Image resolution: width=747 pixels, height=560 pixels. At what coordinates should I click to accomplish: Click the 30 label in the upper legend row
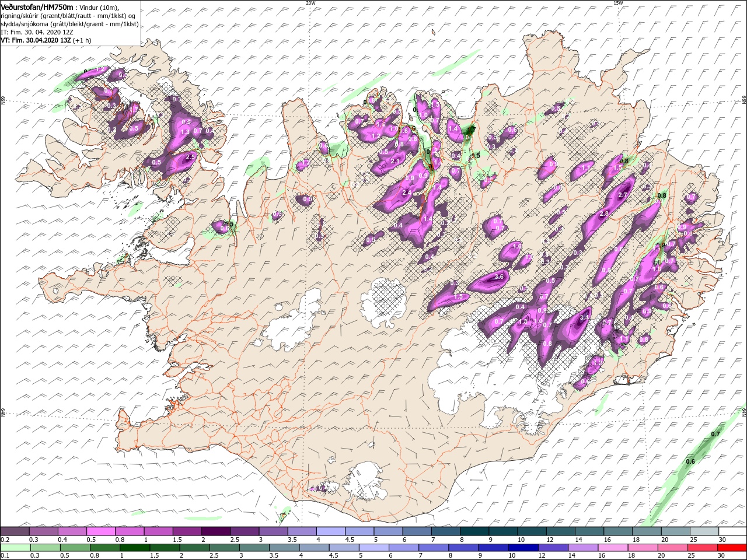point(722,540)
